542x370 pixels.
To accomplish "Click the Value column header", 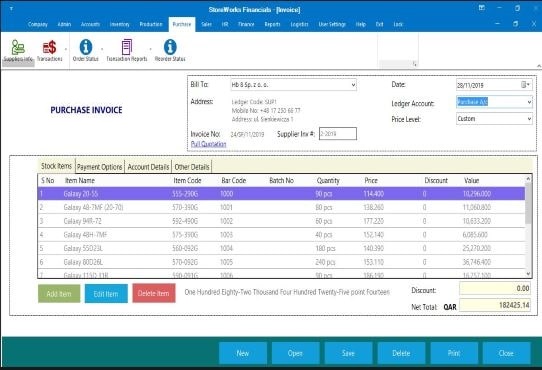I will (x=471, y=181).
